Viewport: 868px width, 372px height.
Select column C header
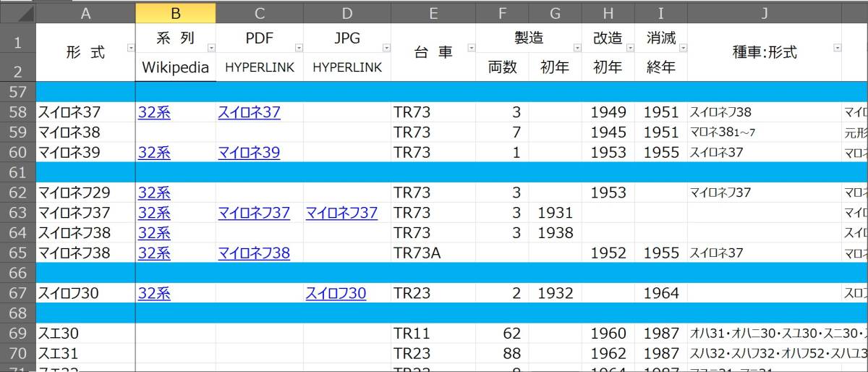coord(259,12)
